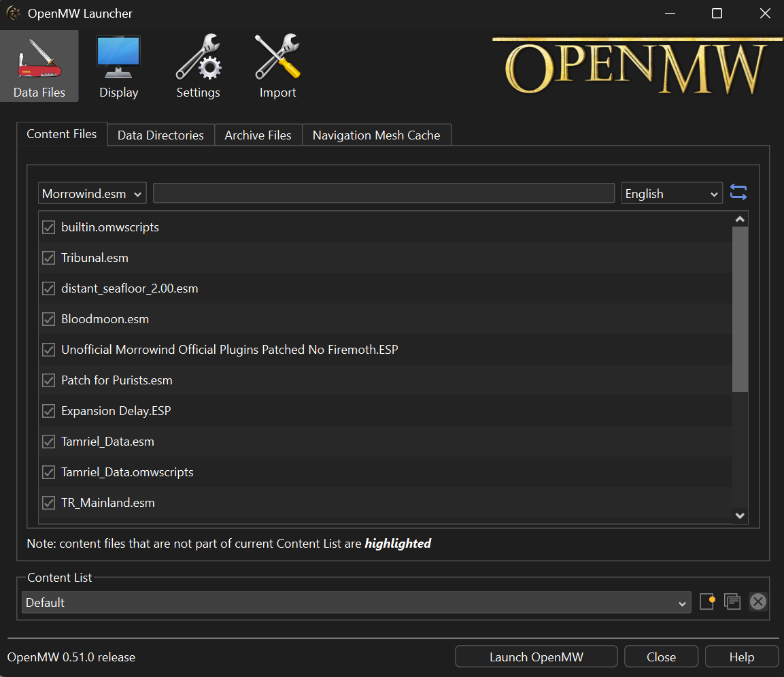Toggle Patch for Purists.esm checkbox
The image size is (784, 677).
pyautogui.click(x=48, y=380)
